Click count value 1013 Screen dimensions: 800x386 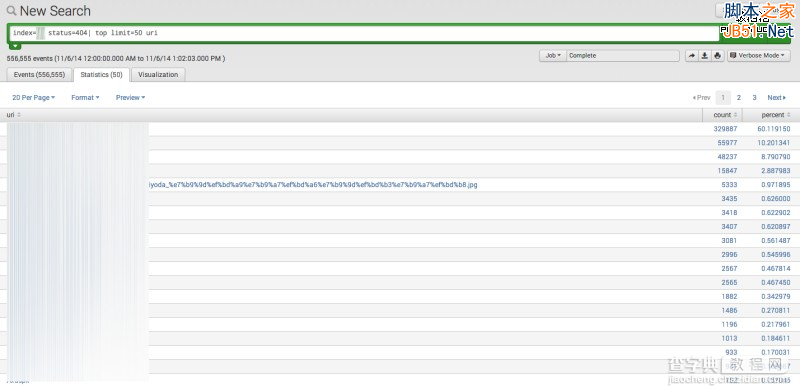[x=730, y=338]
